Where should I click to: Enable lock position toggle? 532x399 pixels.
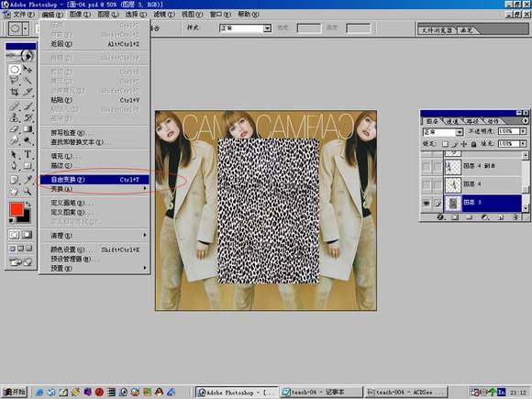[464, 144]
